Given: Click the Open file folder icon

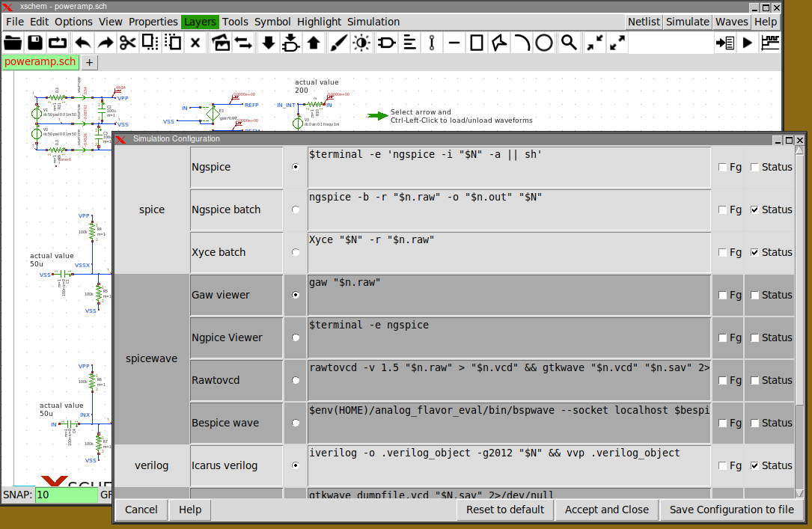Looking at the screenshot, I should (13, 43).
